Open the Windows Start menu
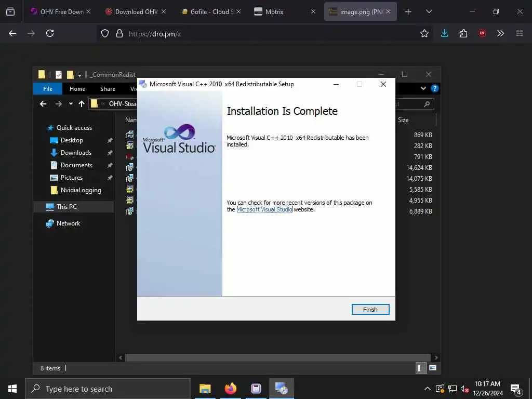Screen dimensions: 532x399 coord(12,389)
